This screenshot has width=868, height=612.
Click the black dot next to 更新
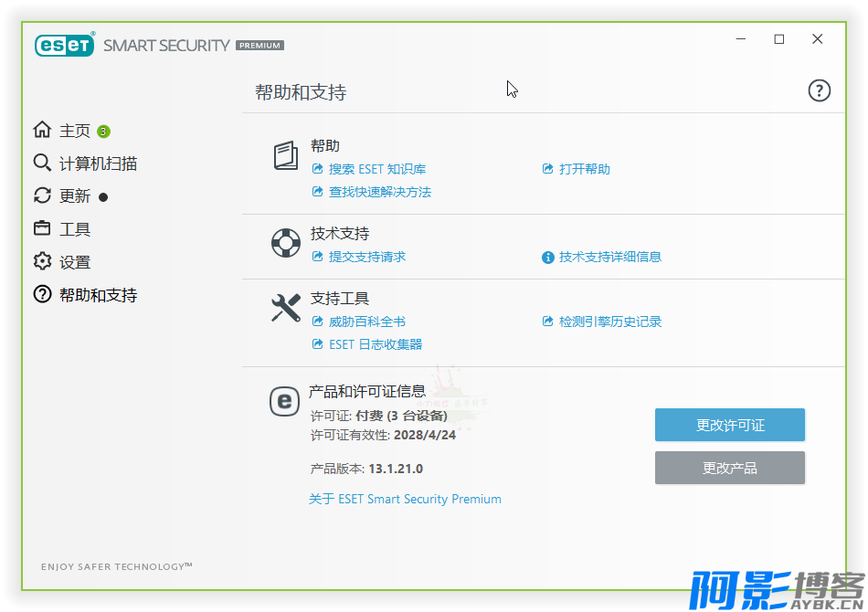[x=103, y=197]
